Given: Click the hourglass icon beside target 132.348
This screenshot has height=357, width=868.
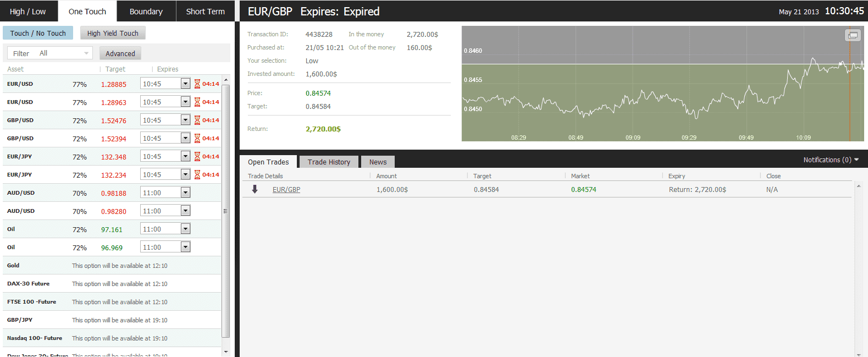Looking at the screenshot, I should click(x=197, y=157).
